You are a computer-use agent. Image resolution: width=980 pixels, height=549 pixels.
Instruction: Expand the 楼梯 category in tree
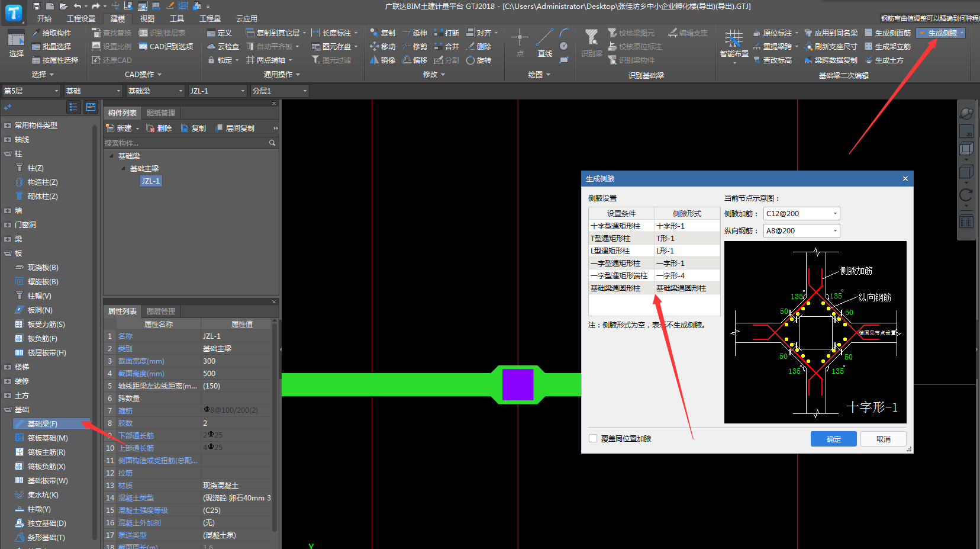(8, 367)
